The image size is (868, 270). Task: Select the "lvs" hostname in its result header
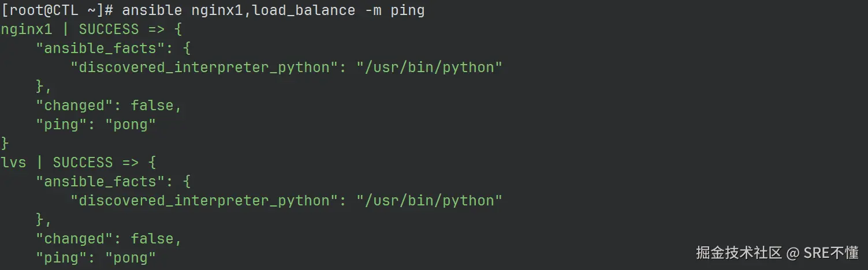pyautogui.click(x=13, y=162)
